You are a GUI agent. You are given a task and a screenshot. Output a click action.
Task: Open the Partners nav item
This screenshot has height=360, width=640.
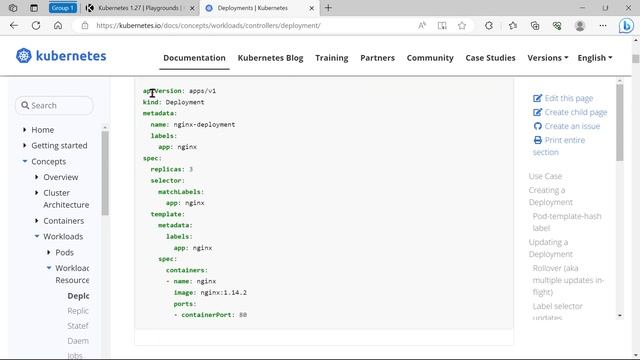(x=377, y=58)
